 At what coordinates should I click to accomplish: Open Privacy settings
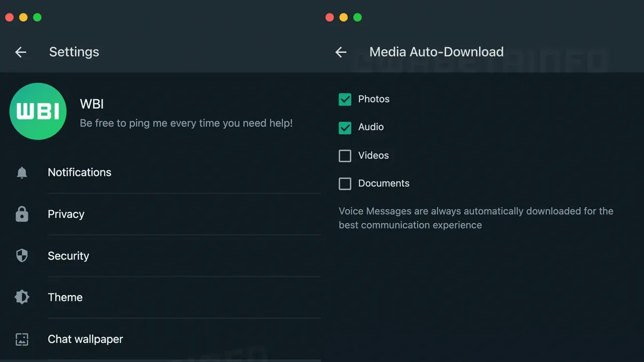pyautogui.click(x=160, y=214)
